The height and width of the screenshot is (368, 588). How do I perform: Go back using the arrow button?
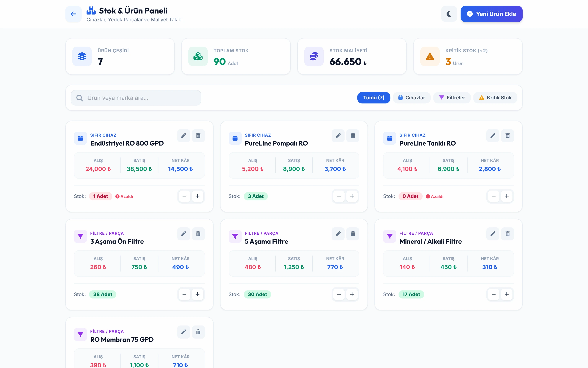(x=73, y=14)
